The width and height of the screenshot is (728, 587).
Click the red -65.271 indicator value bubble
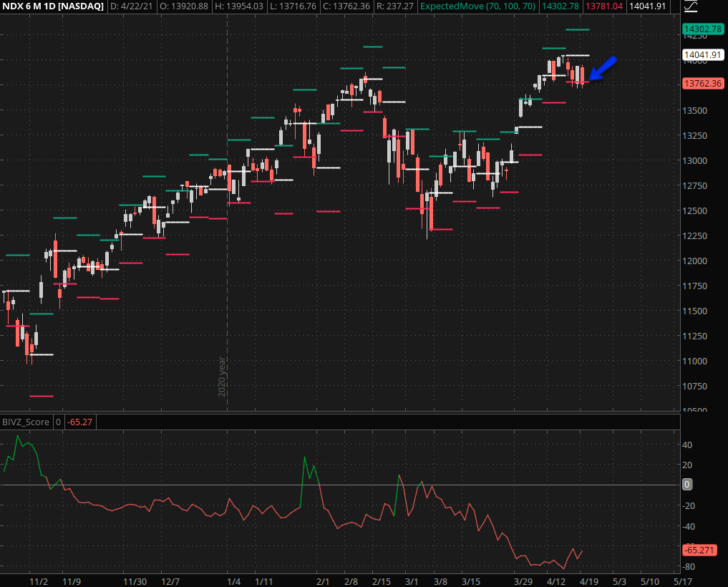click(699, 550)
